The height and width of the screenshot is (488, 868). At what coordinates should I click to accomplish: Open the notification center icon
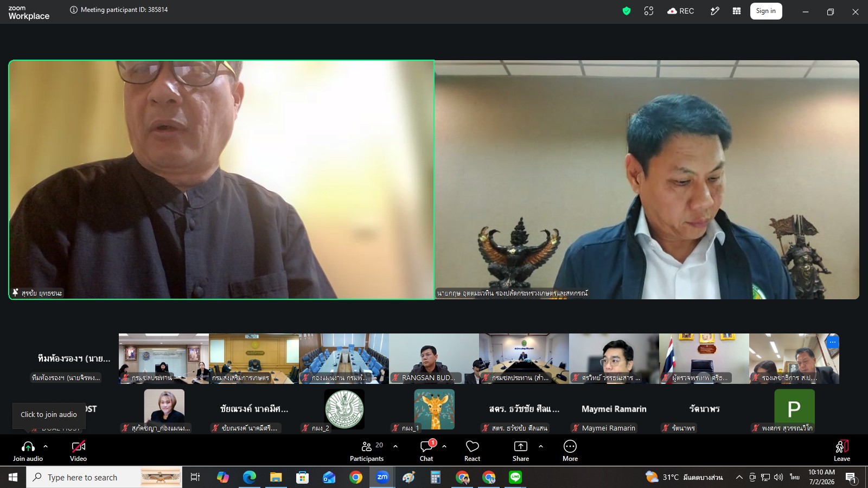point(851,477)
